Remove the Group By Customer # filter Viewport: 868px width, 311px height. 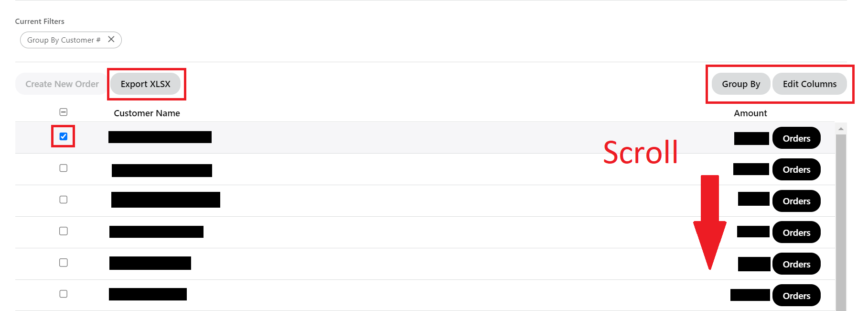tap(111, 40)
